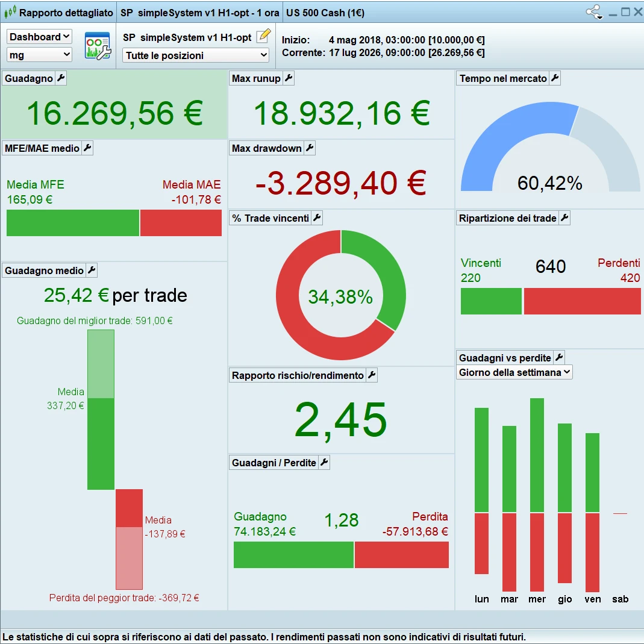Edit system name with the pencil icon
The width and height of the screenshot is (644, 644).
(264, 36)
